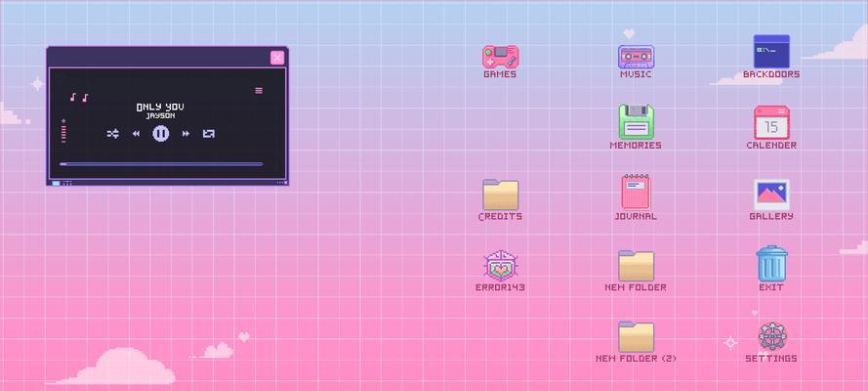Launch the Backdoors terminal icon

pyautogui.click(x=771, y=52)
